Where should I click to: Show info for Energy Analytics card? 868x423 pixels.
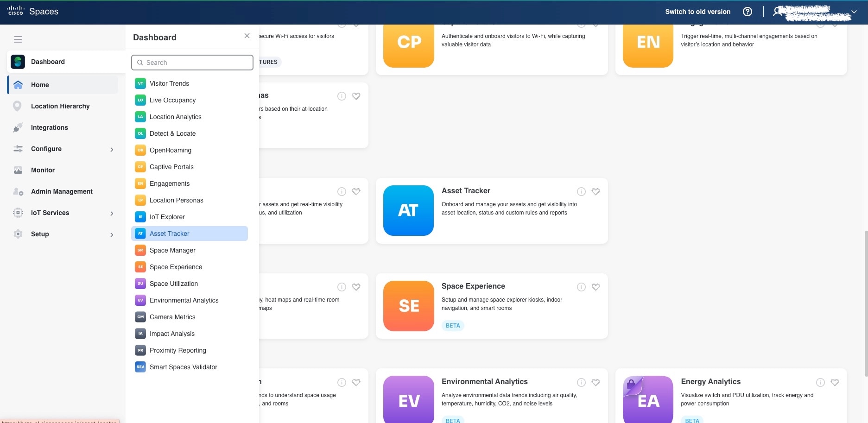820,383
